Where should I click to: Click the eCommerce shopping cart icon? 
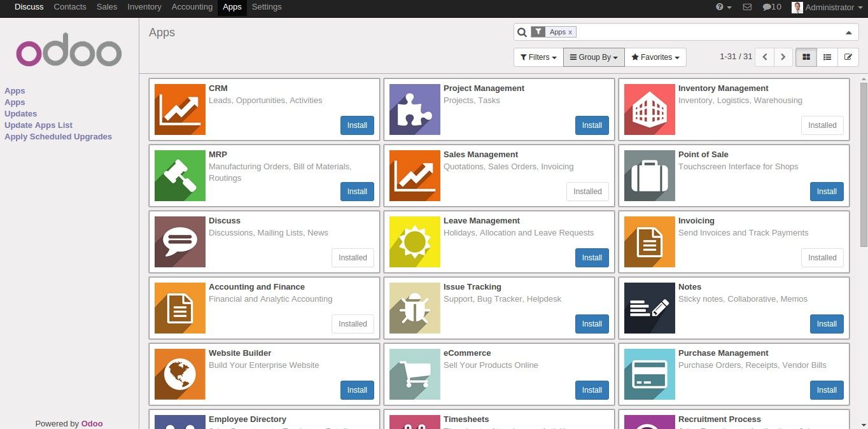tap(415, 374)
